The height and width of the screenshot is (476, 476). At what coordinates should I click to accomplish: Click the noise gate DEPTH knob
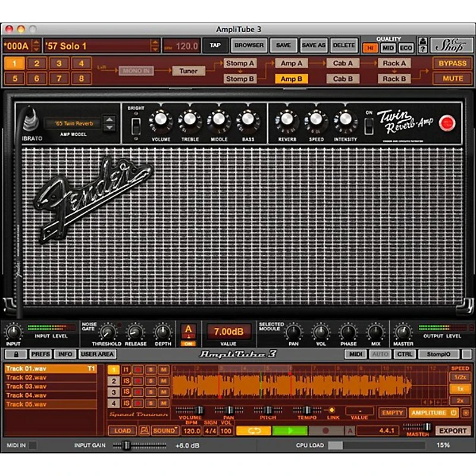pos(162,333)
